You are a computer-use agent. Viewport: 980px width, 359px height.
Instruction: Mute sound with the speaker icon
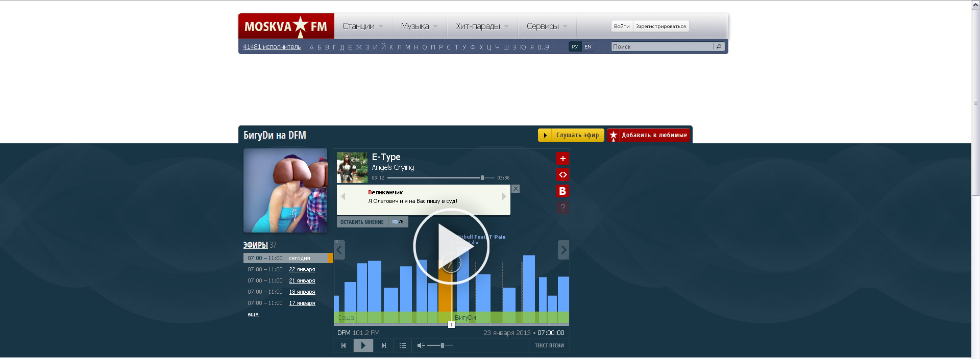pos(421,346)
